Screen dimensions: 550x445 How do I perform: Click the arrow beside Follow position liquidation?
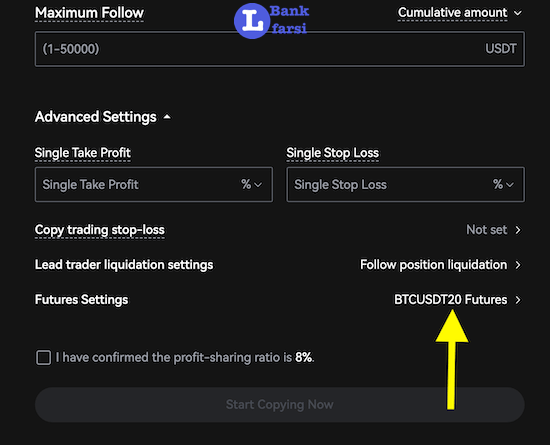(518, 265)
